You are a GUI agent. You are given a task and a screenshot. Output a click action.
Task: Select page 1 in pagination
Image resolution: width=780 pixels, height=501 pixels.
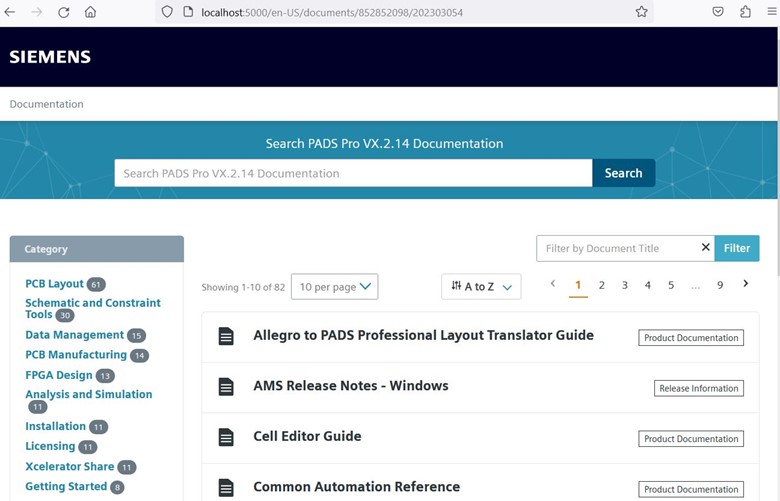click(x=578, y=285)
